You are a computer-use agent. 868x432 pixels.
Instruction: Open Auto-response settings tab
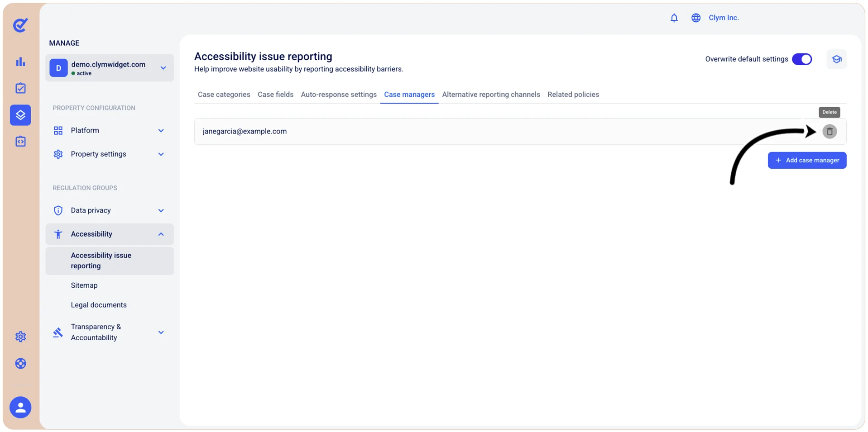pos(339,95)
